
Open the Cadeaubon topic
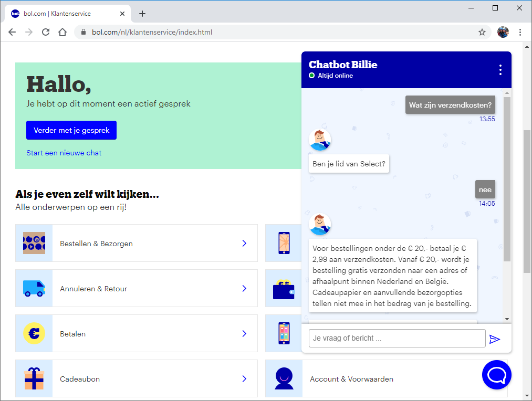coord(137,378)
